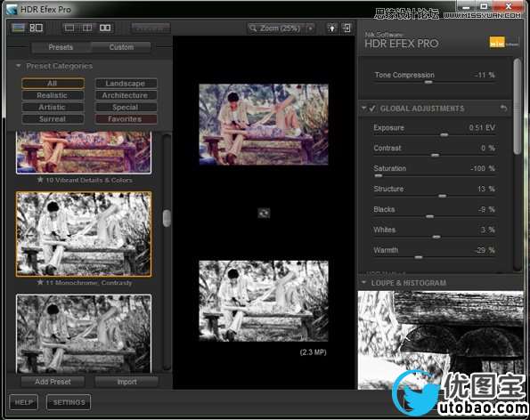This screenshot has height=420, width=530.
Task: Click the Whites slider handle
Action: tap(436, 237)
